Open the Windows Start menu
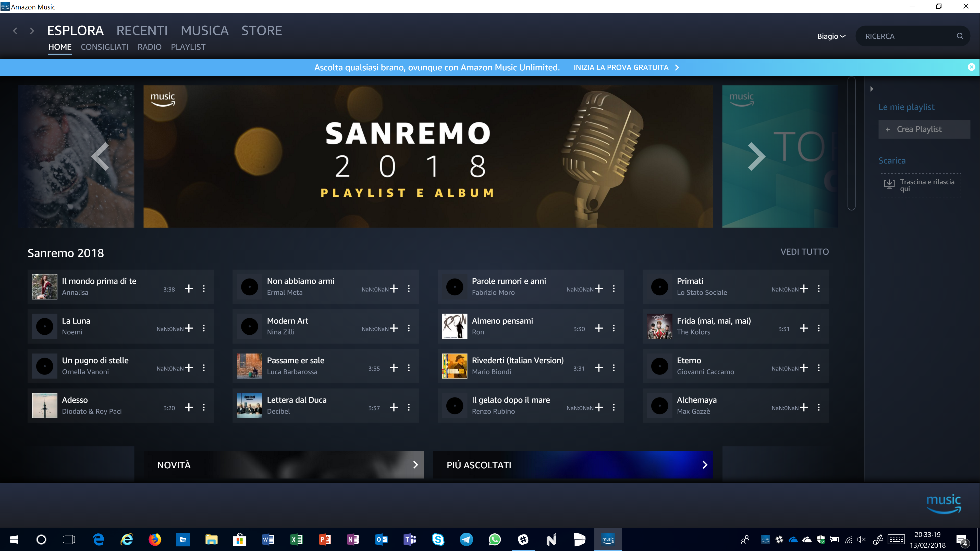Screen dimensions: 980x551 coord(14,539)
